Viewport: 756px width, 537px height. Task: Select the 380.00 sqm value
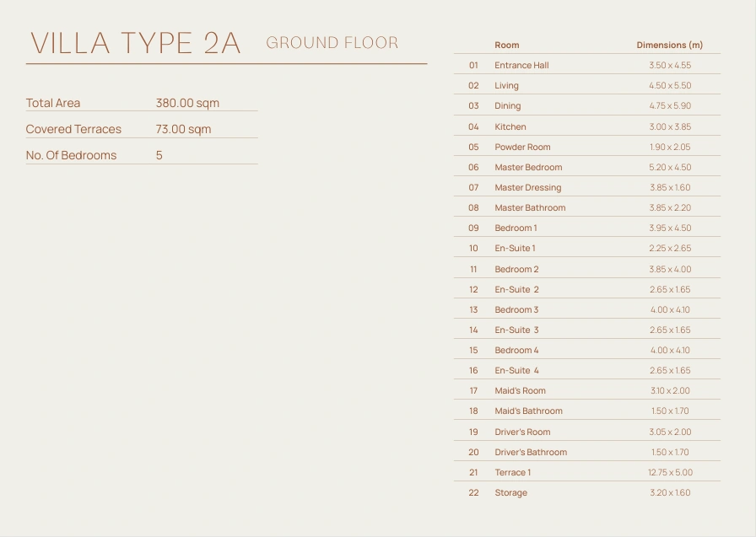[187, 103]
